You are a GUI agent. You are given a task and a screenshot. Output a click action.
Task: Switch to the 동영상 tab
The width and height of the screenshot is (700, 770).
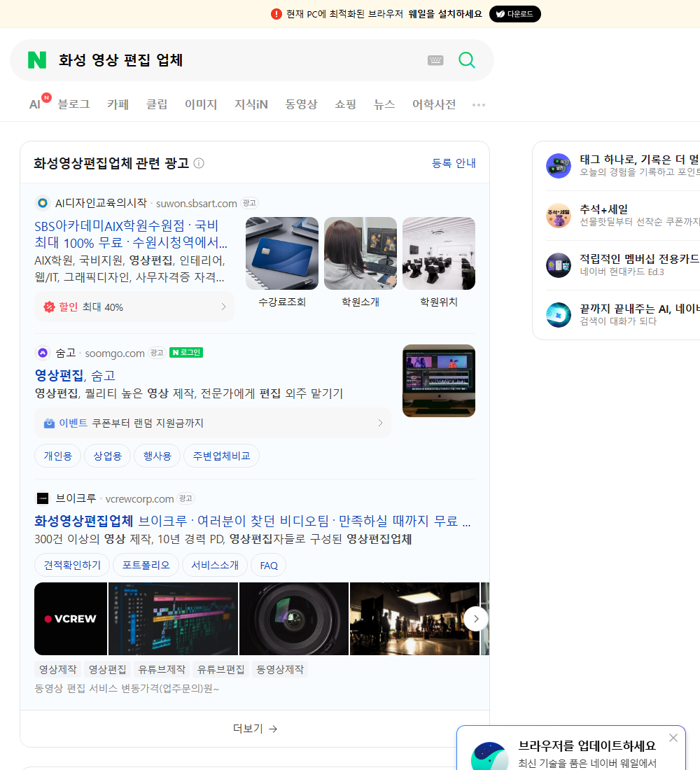[301, 104]
